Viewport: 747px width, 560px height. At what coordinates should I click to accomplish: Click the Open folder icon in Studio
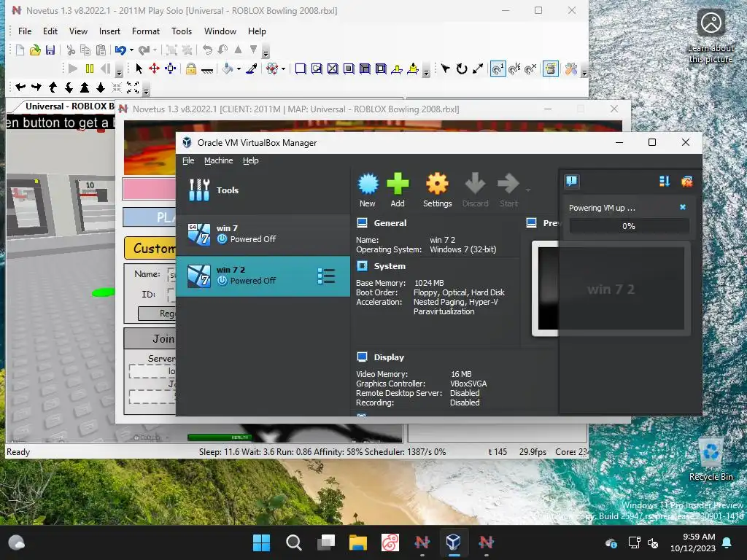[35, 50]
